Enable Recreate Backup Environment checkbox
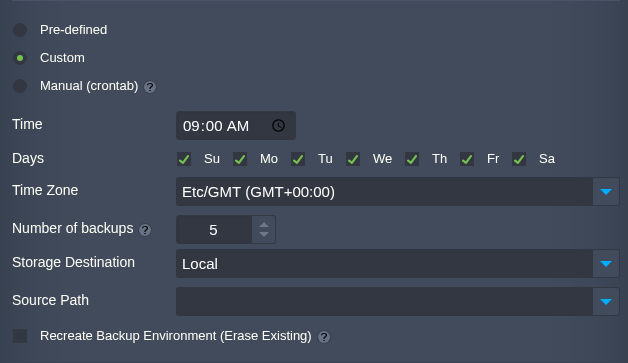 (x=20, y=336)
